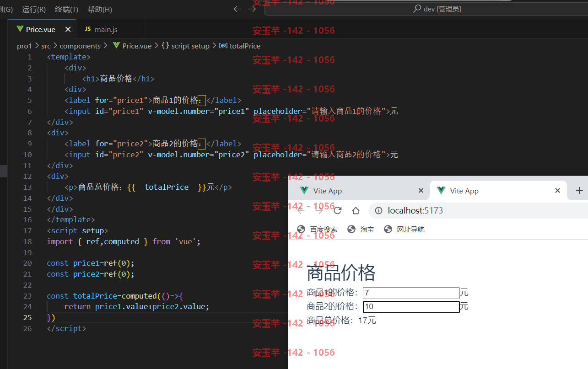Click the browser forward arrow
The width and height of the screenshot is (588, 369).
point(319,210)
